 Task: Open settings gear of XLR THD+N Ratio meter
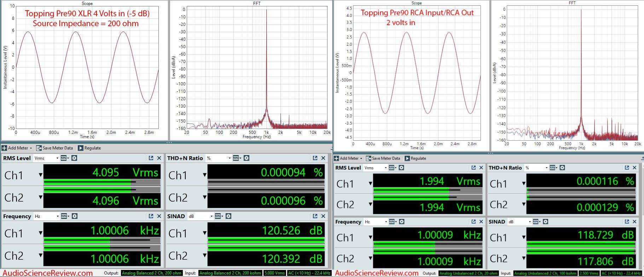pyautogui.click(x=246, y=158)
